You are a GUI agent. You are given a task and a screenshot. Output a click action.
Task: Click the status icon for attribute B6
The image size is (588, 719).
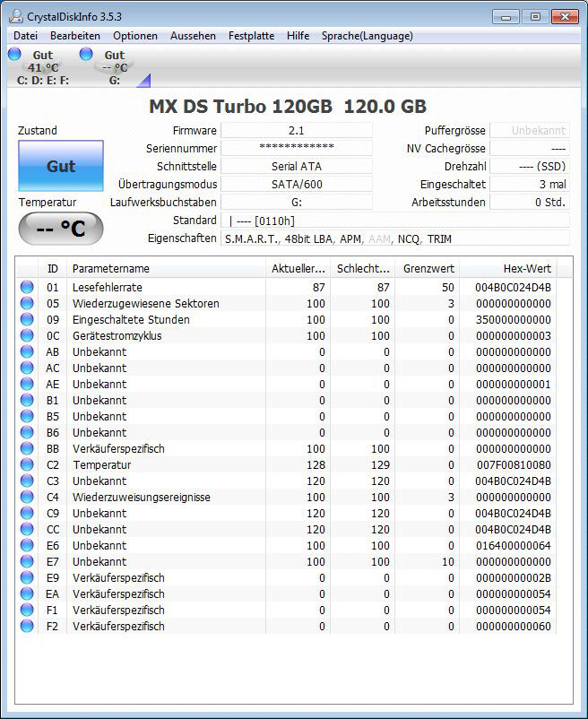[x=27, y=432]
